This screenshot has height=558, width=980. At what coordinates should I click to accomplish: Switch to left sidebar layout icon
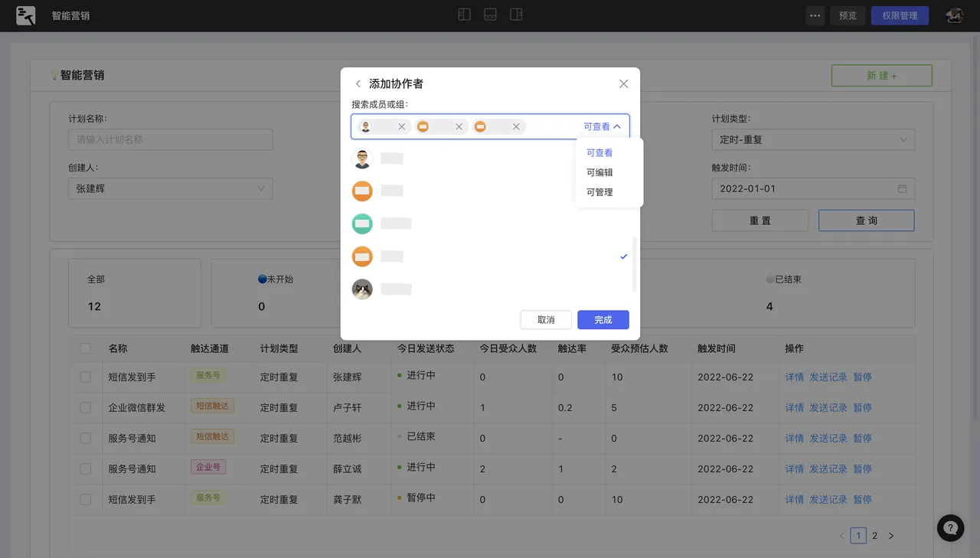(464, 15)
